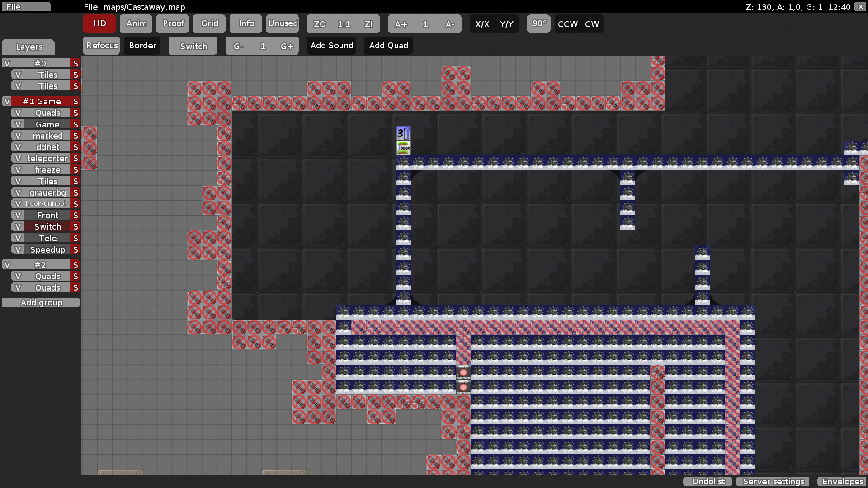Rotate counter-clockwise with the CCW button
Image resolution: width=868 pixels, height=488 pixels.
click(568, 24)
